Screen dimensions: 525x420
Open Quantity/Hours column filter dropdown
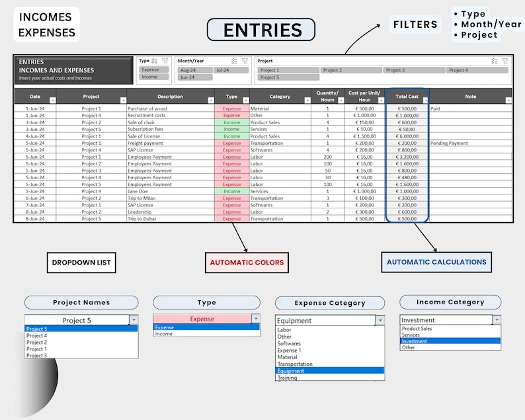(x=341, y=100)
